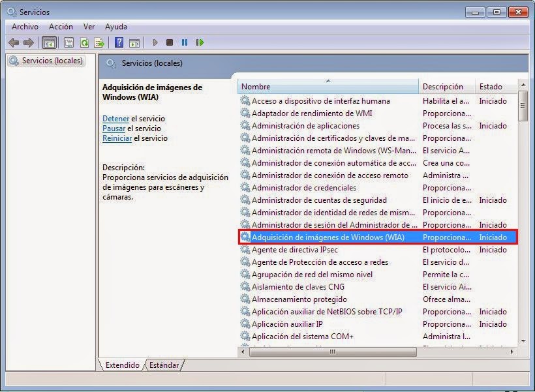
Task: Click gear icon of Aislamiento de claves CNG
Action: 245,286
